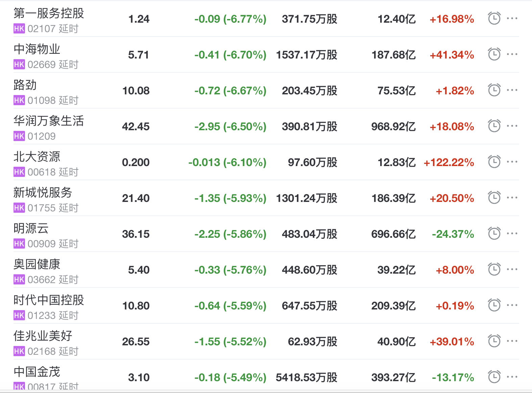Set price alert for 佳兆业美好
The width and height of the screenshot is (532, 393).
coord(494,341)
